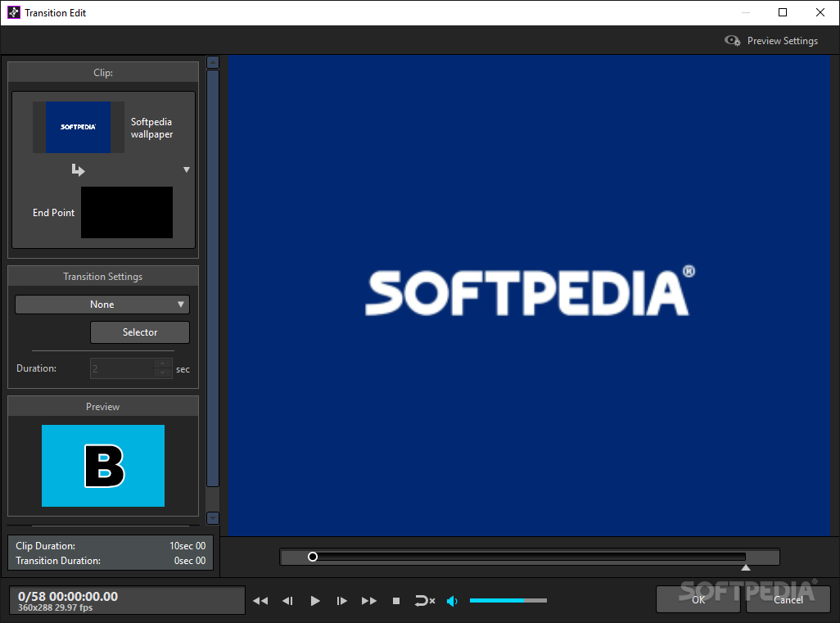Click the Clip Duration value 10sec 00

(187, 546)
